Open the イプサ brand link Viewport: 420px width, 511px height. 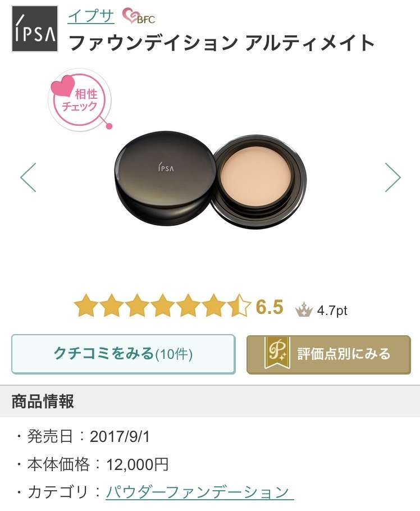91,16
